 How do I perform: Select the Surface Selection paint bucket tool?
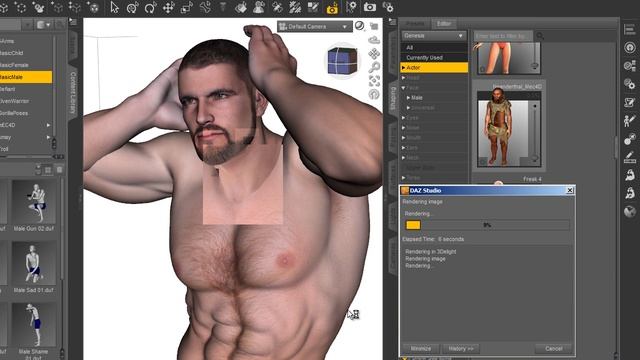241,7
